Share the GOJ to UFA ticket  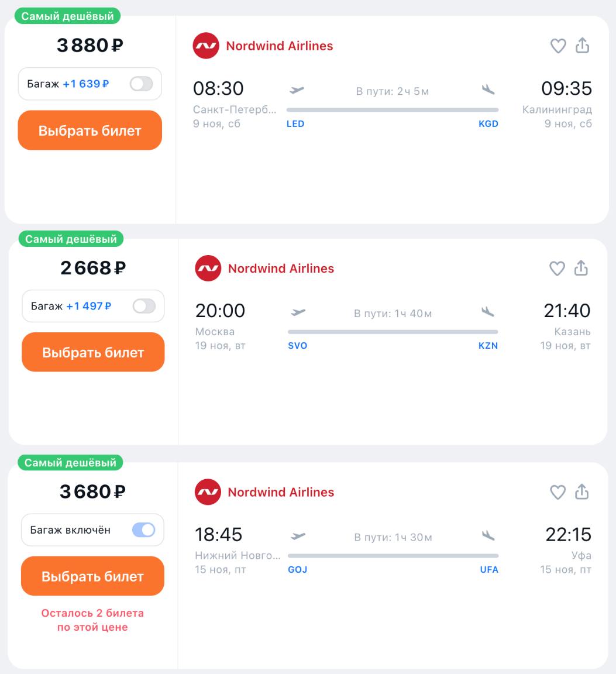coord(581,492)
